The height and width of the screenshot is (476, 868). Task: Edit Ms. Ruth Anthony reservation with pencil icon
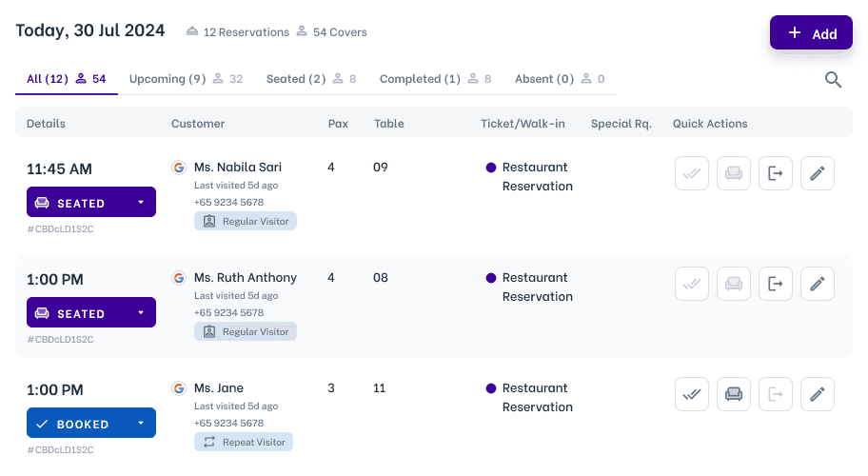pos(817,284)
